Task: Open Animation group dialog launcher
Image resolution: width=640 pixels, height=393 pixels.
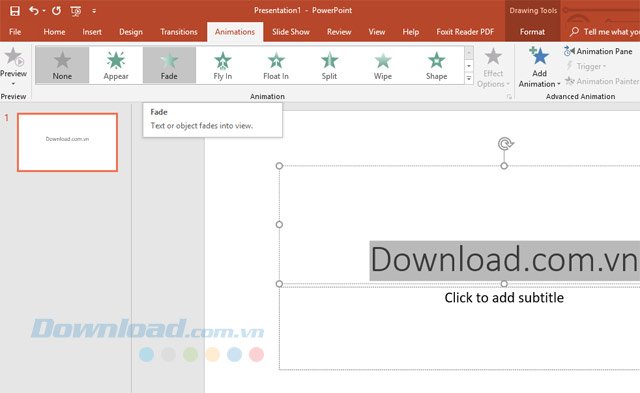Action: 509,97
